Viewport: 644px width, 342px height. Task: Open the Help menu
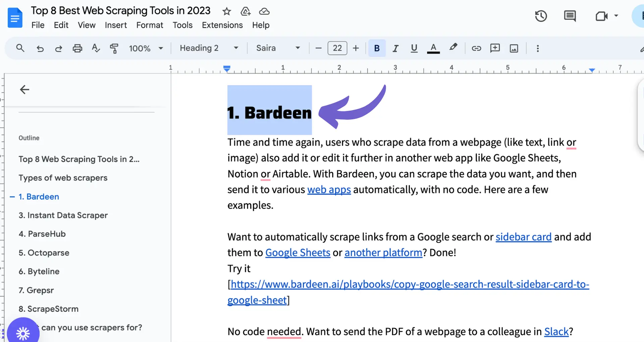pos(261,25)
